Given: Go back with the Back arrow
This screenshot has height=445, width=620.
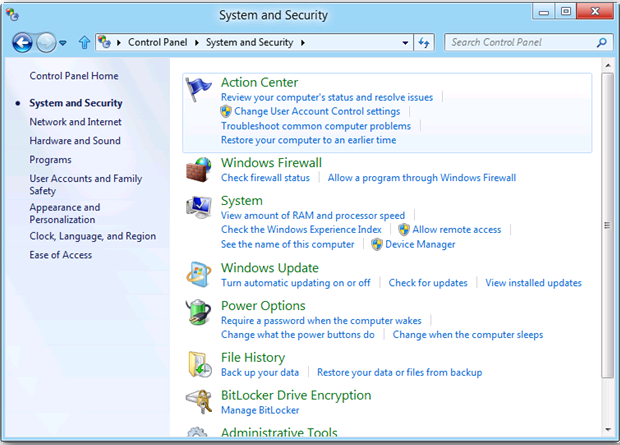Looking at the screenshot, I should [x=22, y=42].
